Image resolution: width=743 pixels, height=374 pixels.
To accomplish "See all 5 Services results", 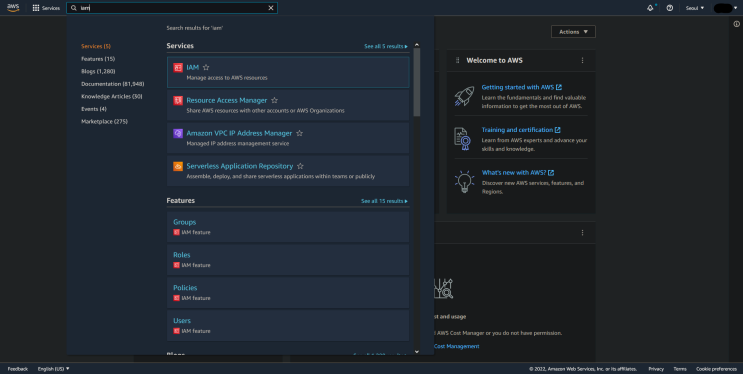I will point(386,46).
